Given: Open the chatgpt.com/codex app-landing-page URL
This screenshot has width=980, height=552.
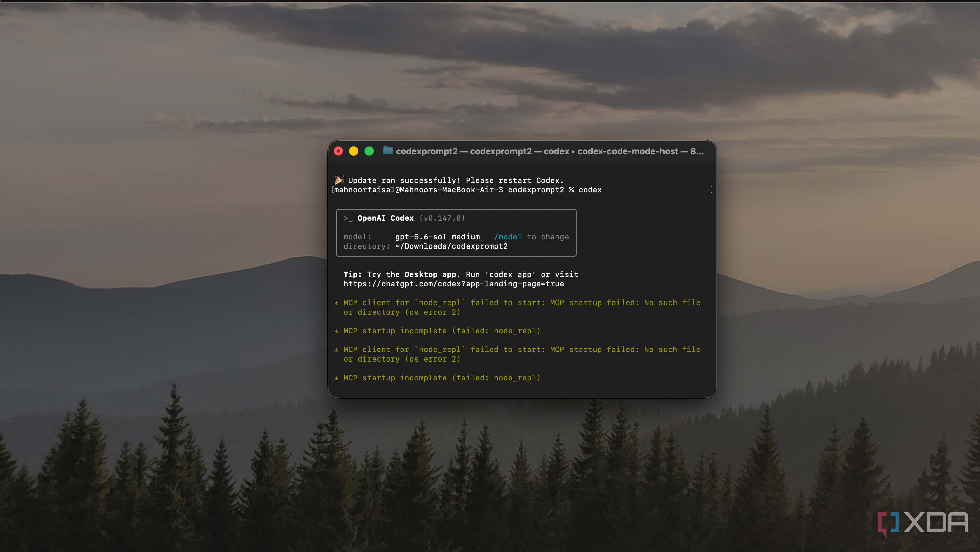Looking at the screenshot, I should click(454, 284).
